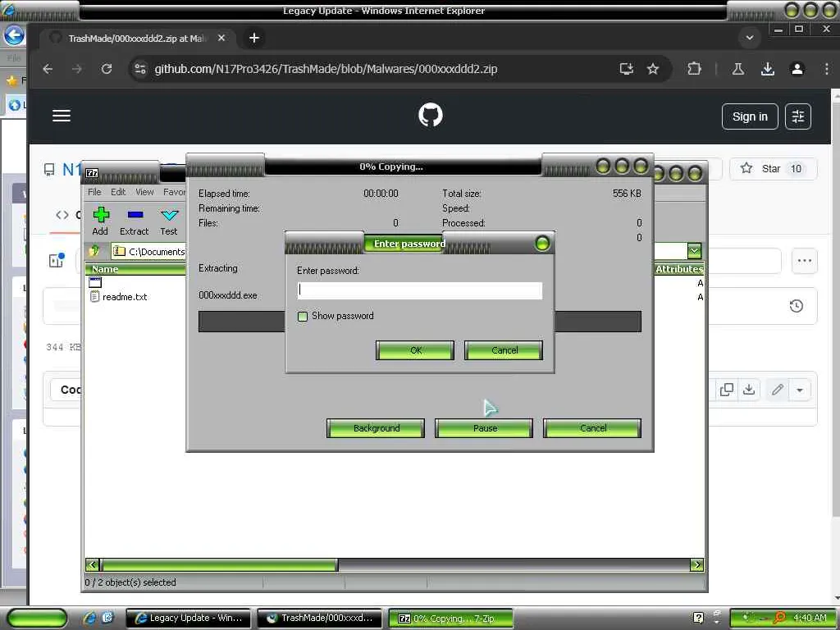Download raw file icon on GitHub
Screen dimensions: 840x630
click(749, 390)
